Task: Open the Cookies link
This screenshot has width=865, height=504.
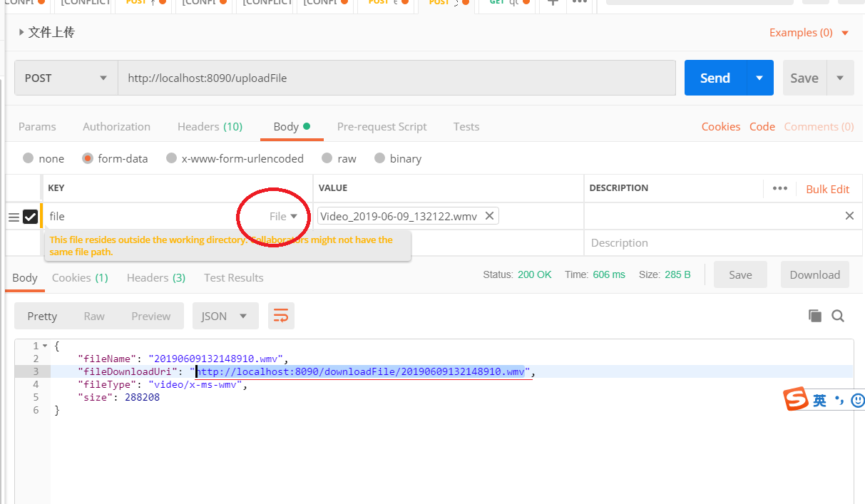Action: [721, 126]
